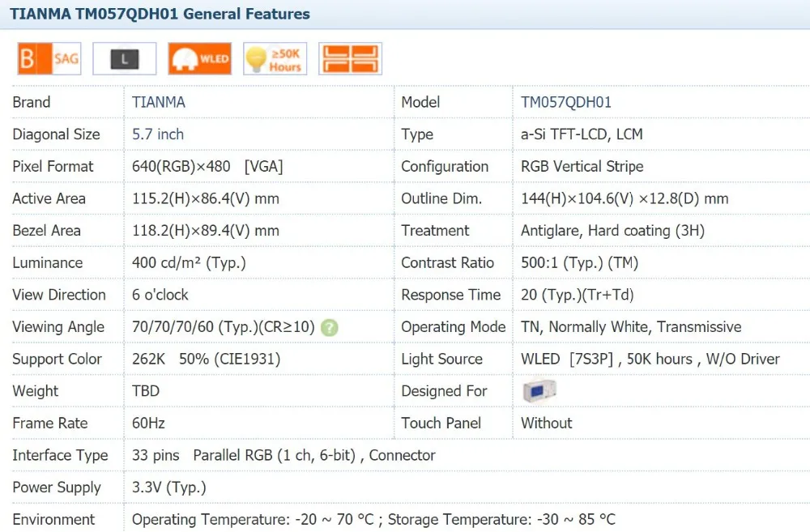Click the 20 (Typ.)(Tr+Td) response time value
The width and height of the screenshot is (810, 532).
[x=577, y=295]
